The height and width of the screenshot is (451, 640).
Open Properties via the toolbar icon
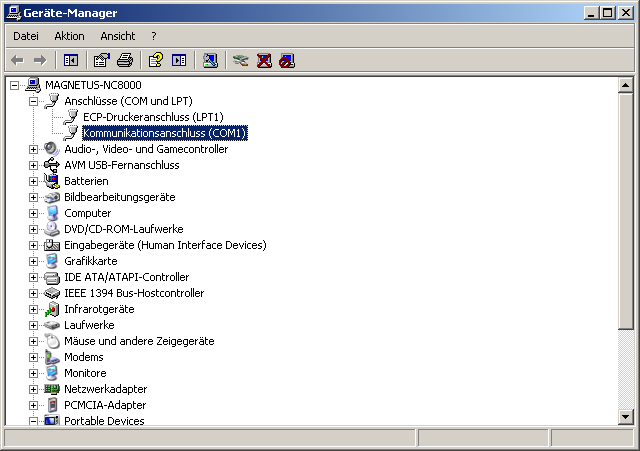102,61
